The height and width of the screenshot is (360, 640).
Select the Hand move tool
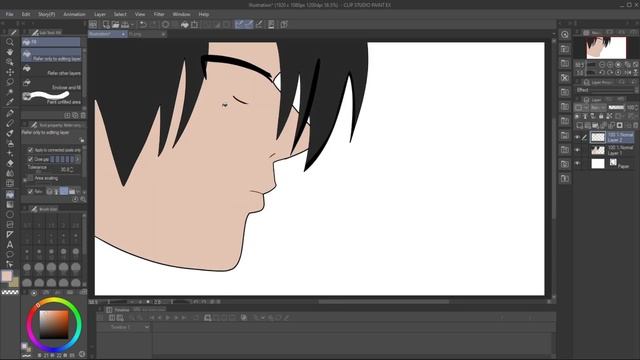coord(10,52)
